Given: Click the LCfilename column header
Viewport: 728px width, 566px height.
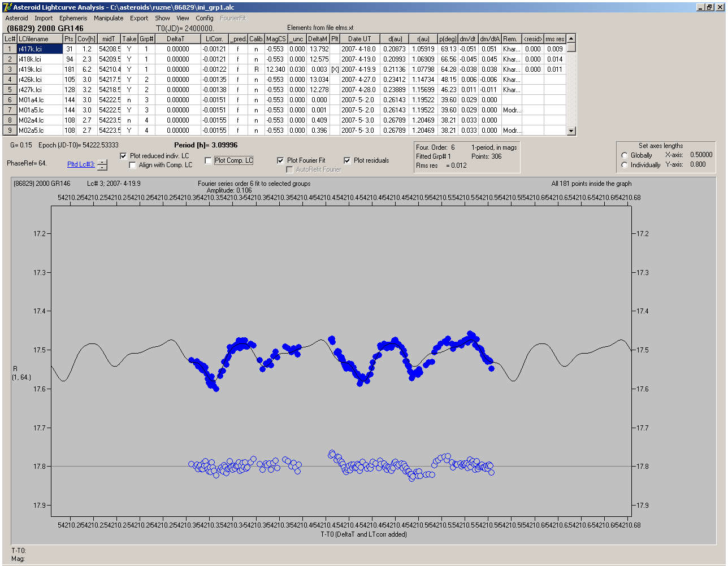Looking at the screenshot, I should [x=40, y=39].
